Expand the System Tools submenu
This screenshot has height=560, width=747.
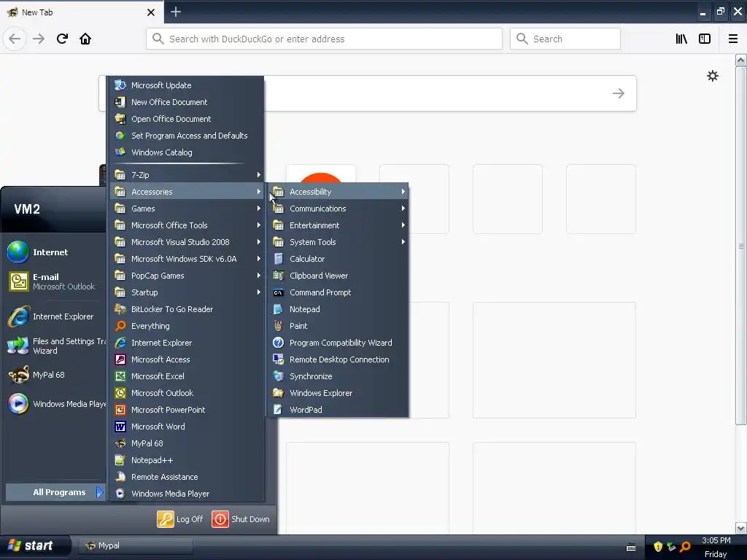pos(338,242)
